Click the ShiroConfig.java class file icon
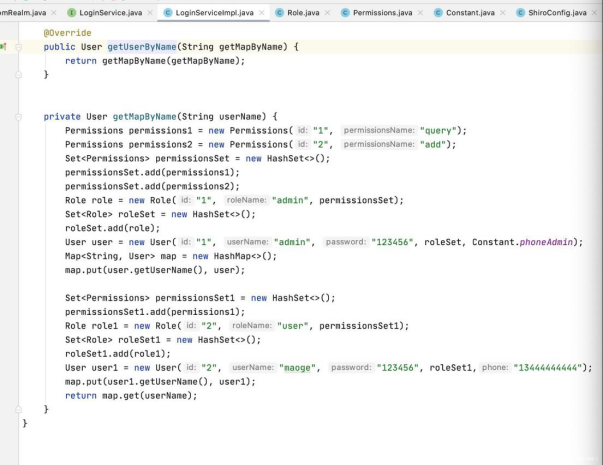 [520, 13]
